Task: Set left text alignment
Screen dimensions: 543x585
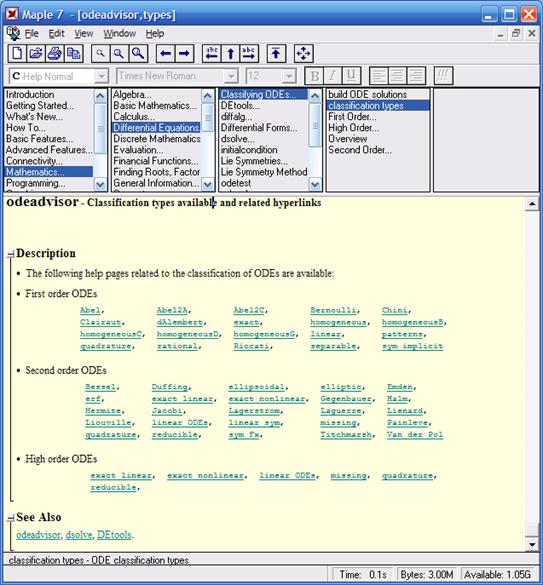Action: click(378, 76)
